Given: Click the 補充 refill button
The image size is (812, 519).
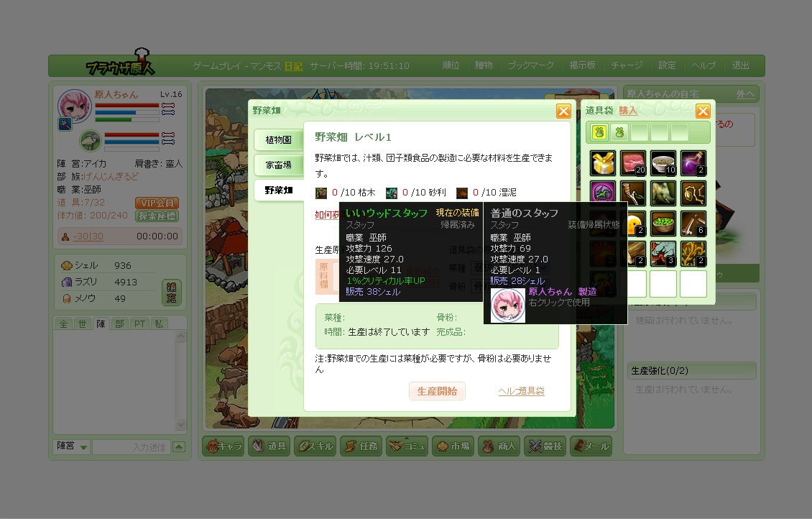Looking at the screenshot, I should coord(172,293).
